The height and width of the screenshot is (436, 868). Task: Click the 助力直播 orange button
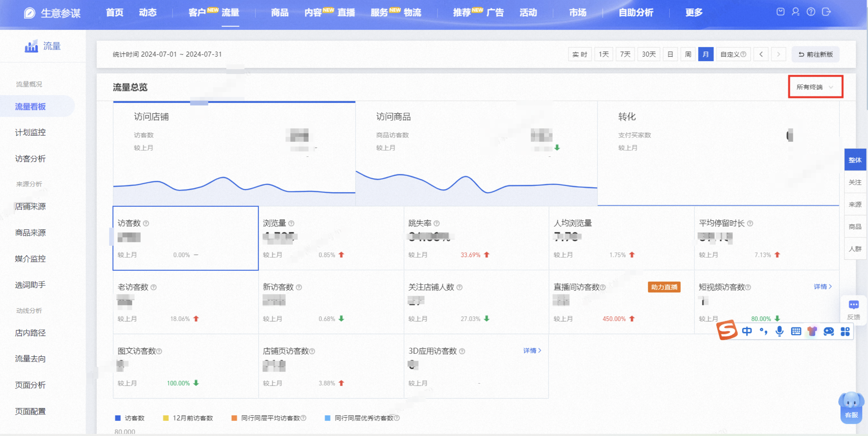click(664, 287)
